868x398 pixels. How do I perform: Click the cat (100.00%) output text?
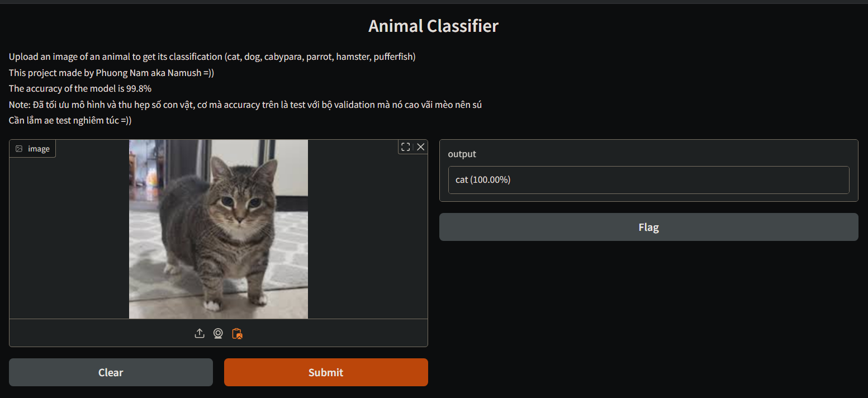[482, 179]
